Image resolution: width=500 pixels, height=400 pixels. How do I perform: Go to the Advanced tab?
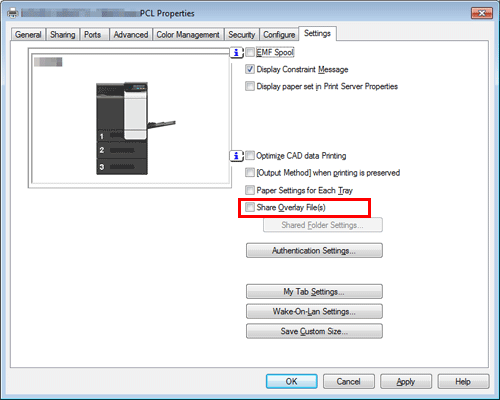tap(131, 35)
